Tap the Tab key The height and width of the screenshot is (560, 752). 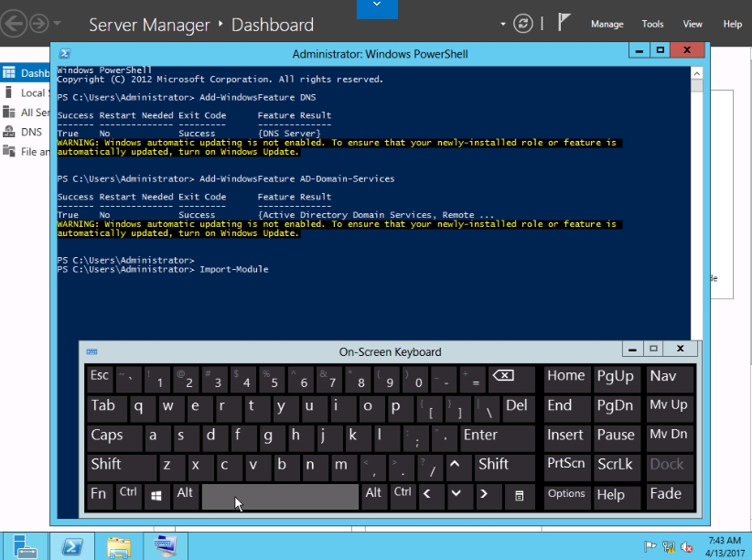click(x=106, y=408)
